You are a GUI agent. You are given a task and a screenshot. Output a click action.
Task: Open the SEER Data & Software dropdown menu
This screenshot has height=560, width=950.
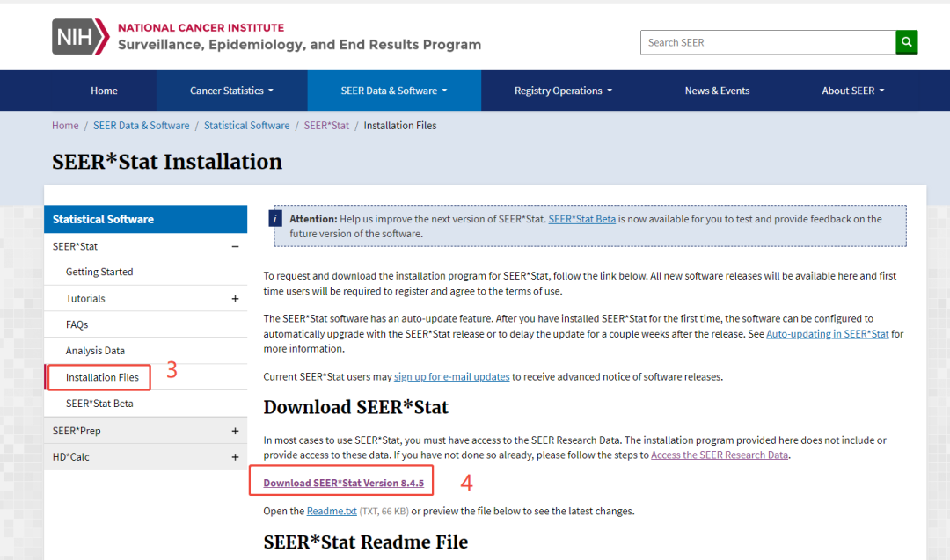(394, 91)
